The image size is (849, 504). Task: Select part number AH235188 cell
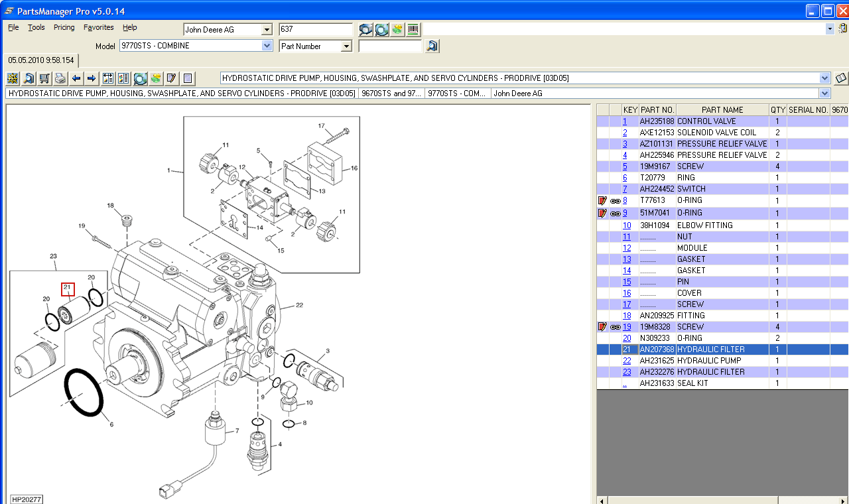(657, 121)
